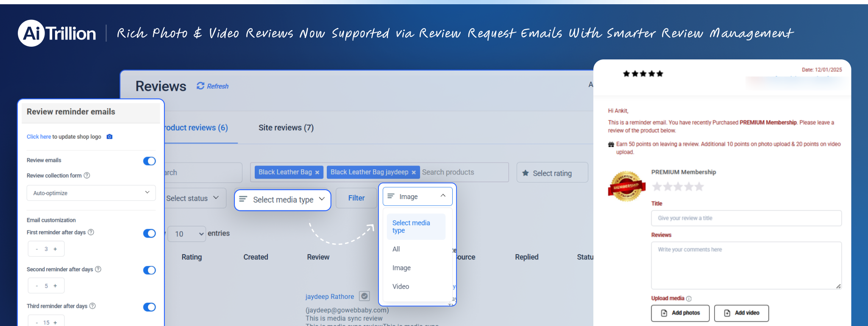The height and width of the screenshot is (326, 868).
Task: Click the Search products input field
Action: [464, 172]
